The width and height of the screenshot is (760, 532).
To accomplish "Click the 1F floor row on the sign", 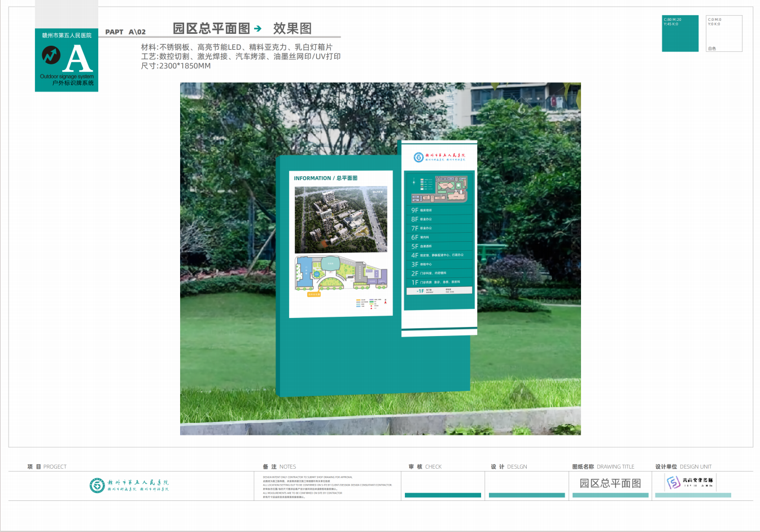I will coord(440,282).
